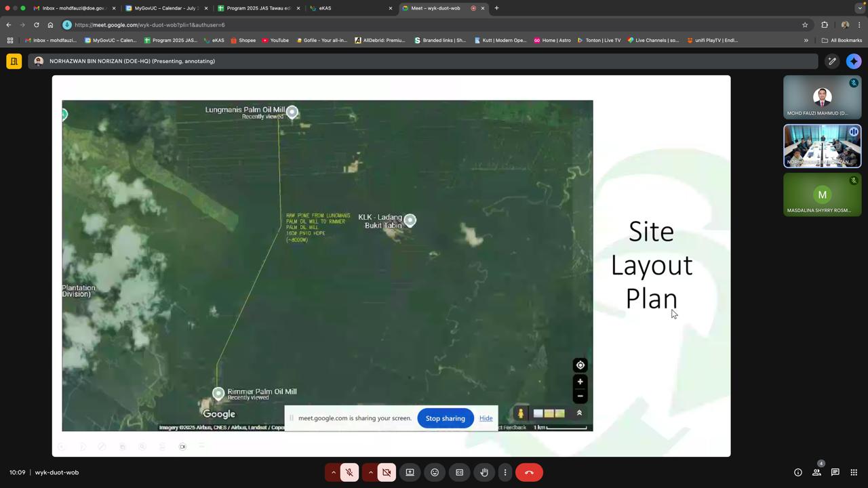The height and width of the screenshot is (488, 868).
Task: Select MASDALINA SHYRRY participant tile
Action: (x=822, y=195)
